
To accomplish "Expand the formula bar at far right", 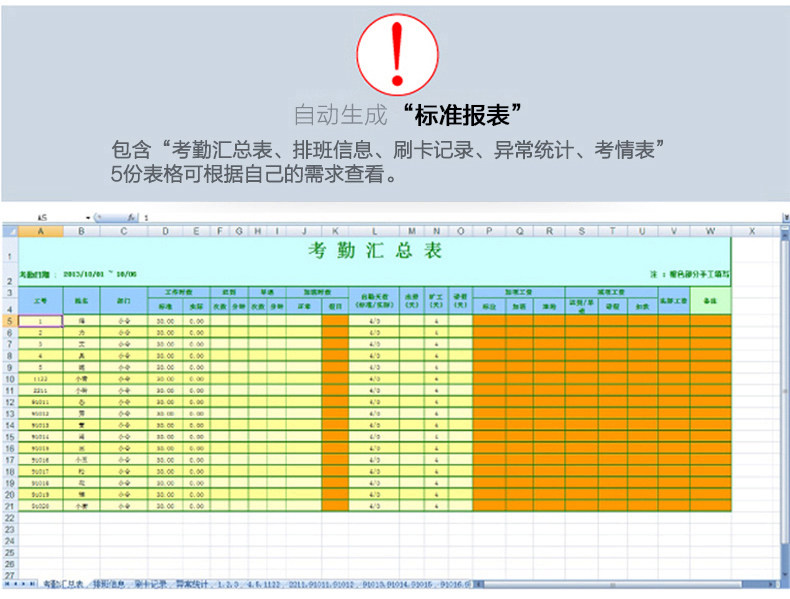I will point(785,218).
